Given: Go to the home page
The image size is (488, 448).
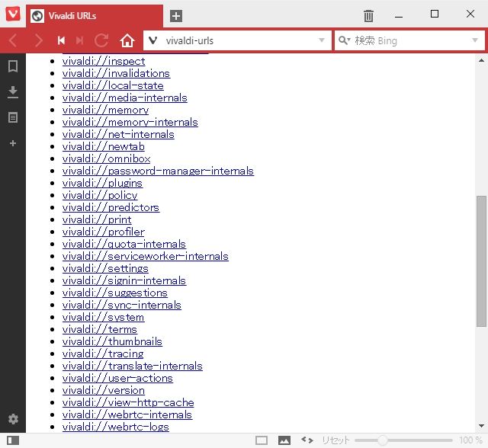Looking at the screenshot, I should (127, 40).
